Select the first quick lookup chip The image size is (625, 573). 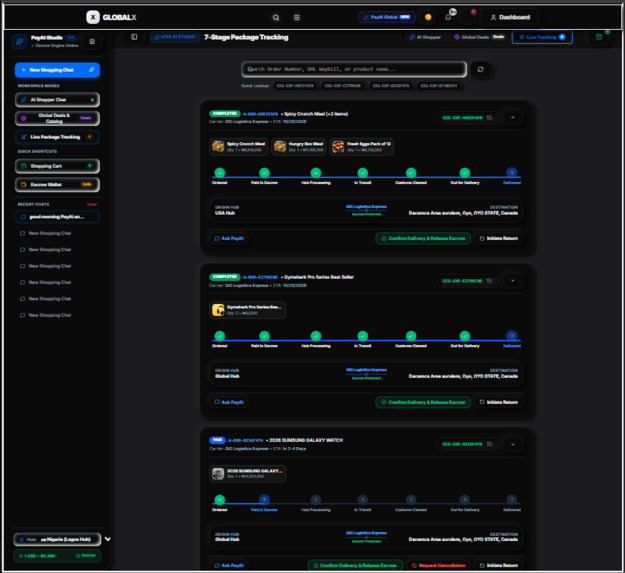[295, 86]
